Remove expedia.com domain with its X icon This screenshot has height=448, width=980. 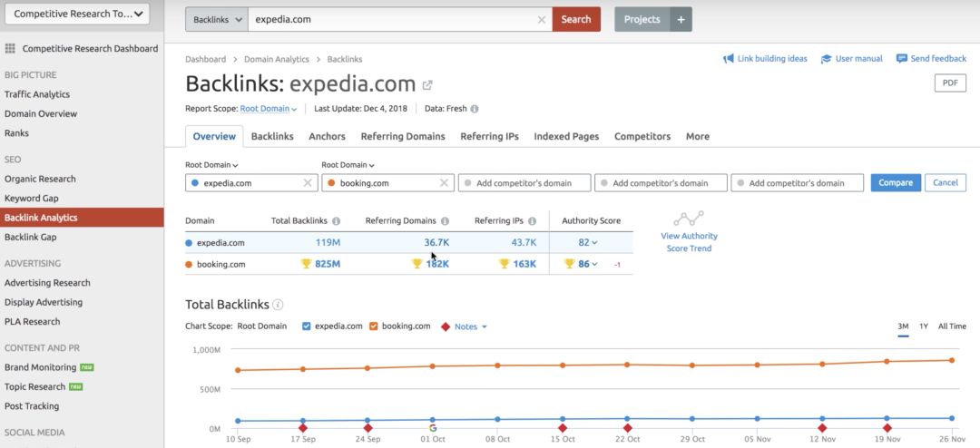pos(308,183)
